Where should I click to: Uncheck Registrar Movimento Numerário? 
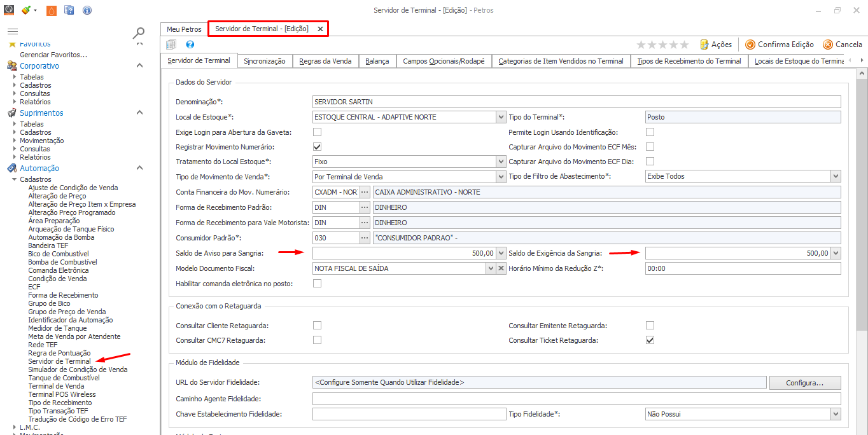(317, 147)
